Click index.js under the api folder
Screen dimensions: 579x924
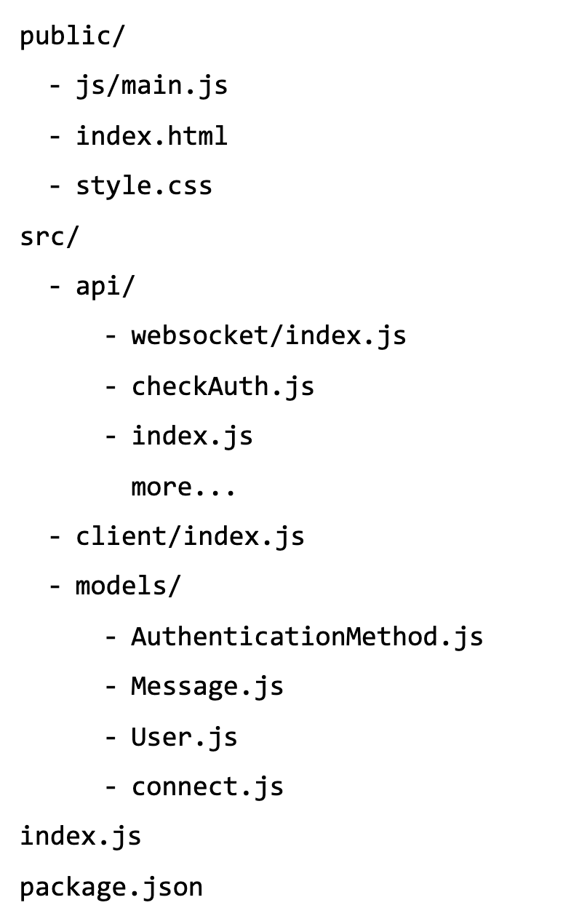(192, 437)
